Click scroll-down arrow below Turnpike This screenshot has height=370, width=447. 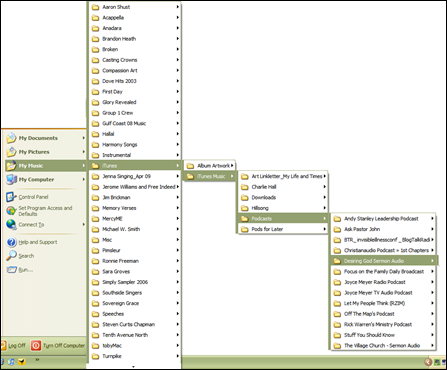[x=134, y=366]
